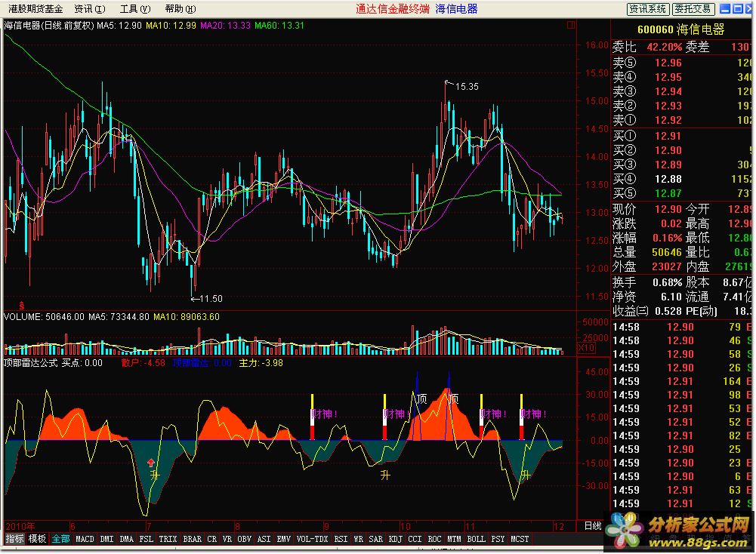The height and width of the screenshot is (554, 756).
Task: Select the 指标 tab
Action: coord(14,539)
